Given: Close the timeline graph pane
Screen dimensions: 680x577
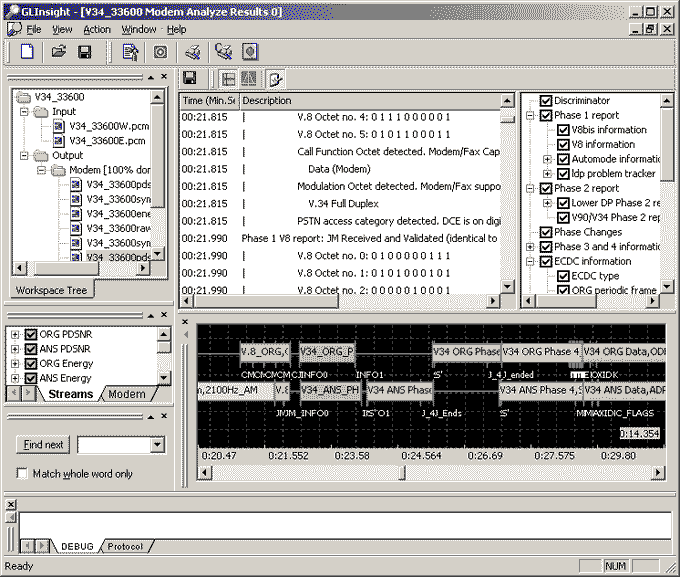Looking at the screenshot, I should coord(185,322).
